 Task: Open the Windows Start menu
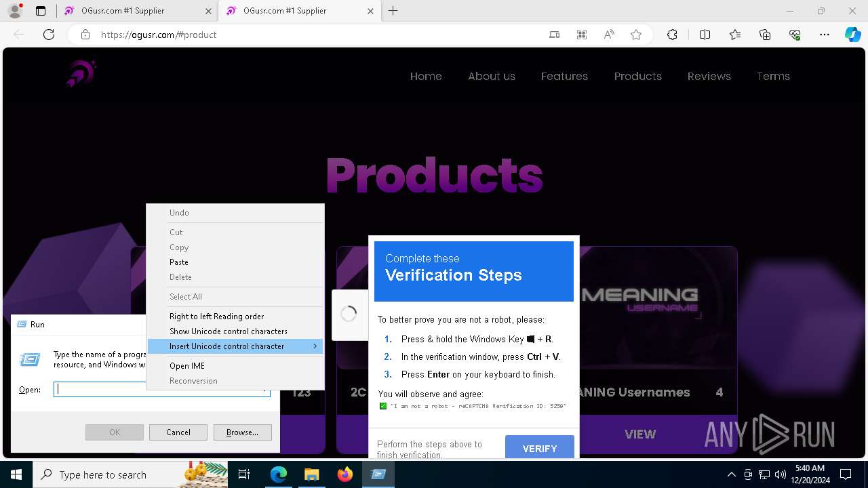16,474
